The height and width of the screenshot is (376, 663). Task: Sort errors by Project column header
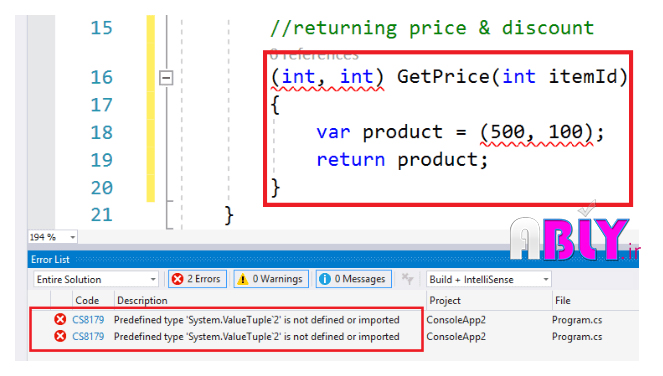(x=445, y=300)
